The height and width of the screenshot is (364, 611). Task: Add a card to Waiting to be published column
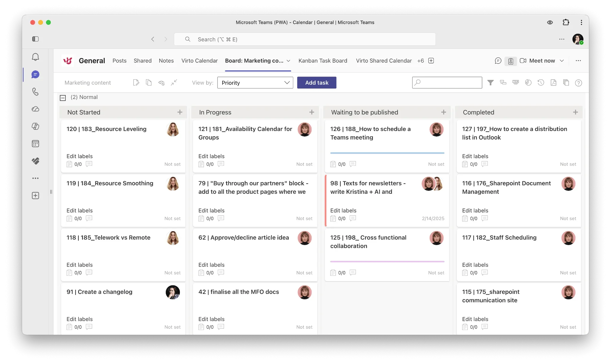point(443,112)
